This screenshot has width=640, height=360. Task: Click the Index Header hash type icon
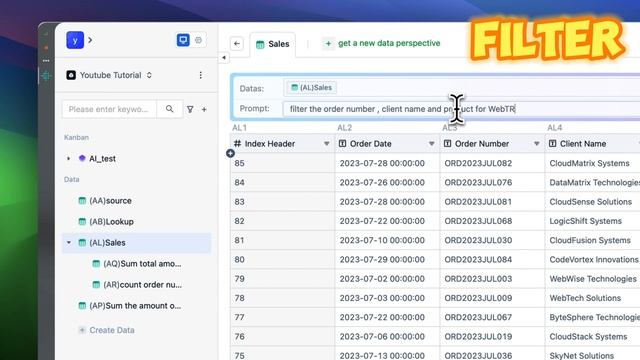pyautogui.click(x=237, y=144)
